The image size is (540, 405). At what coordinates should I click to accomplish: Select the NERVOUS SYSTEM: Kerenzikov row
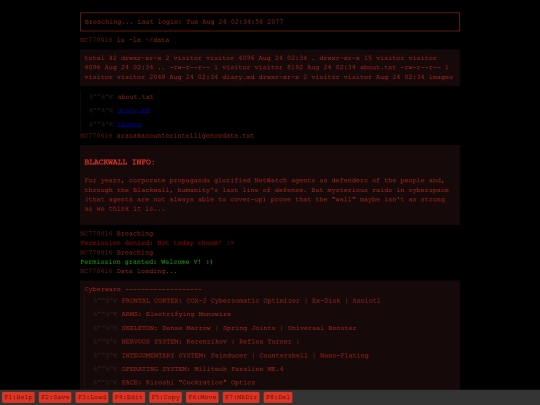pyautogui.click(x=210, y=342)
